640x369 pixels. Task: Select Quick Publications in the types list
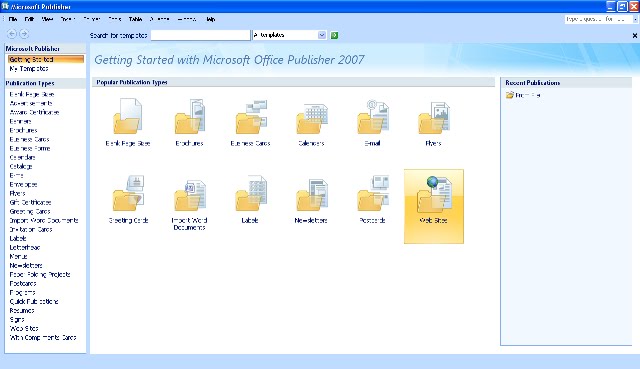(34, 302)
